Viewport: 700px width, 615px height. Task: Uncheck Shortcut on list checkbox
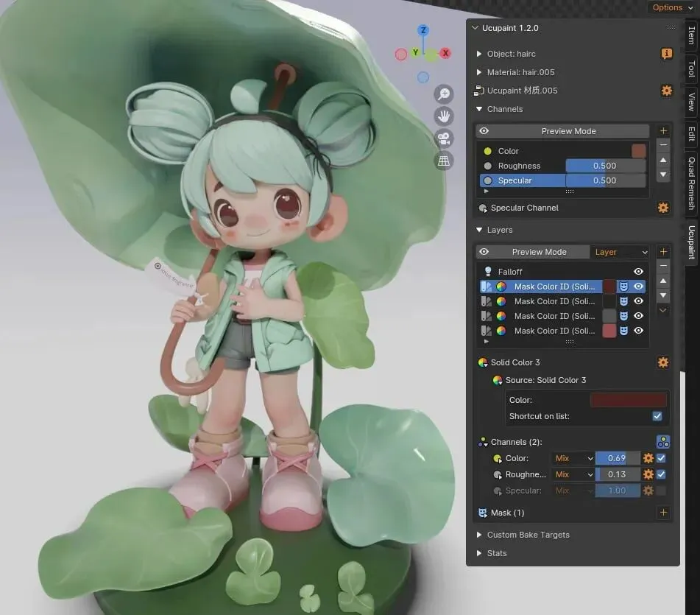[x=657, y=416]
